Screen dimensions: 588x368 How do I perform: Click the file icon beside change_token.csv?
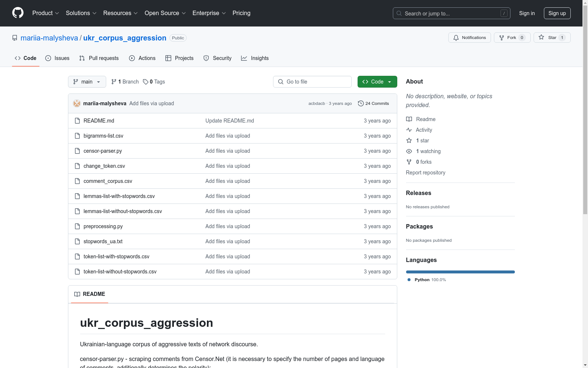pyautogui.click(x=77, y=166)
